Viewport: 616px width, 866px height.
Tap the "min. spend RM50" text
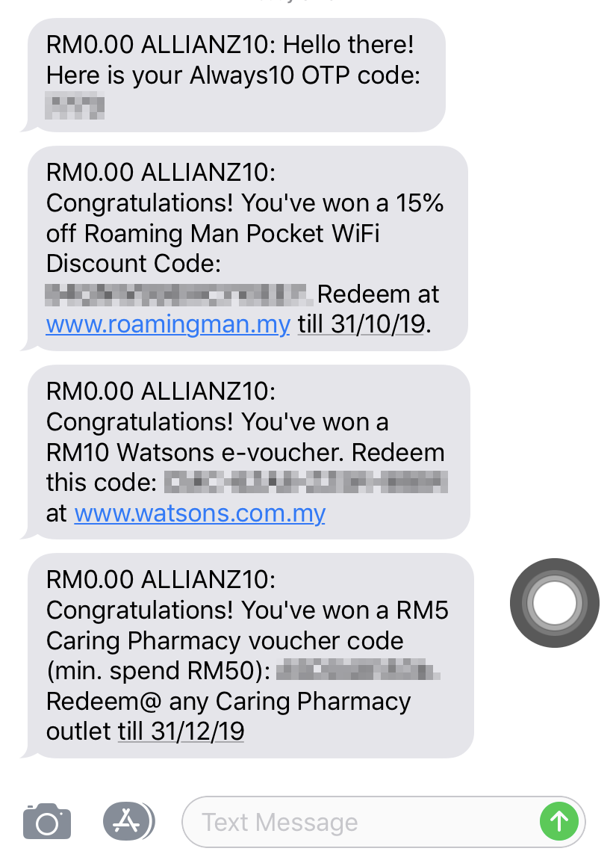pyautogui.click(x=158, y=671)
